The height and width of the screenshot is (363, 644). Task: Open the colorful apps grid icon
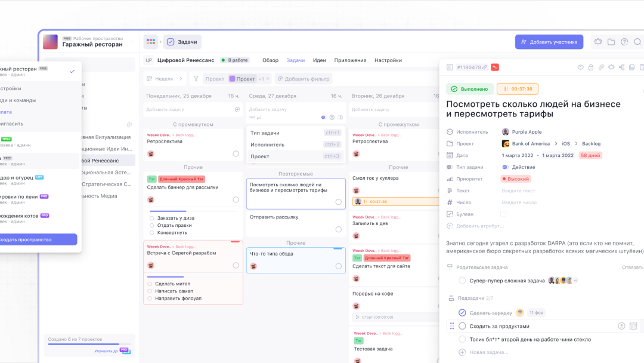tap(151, 42)
